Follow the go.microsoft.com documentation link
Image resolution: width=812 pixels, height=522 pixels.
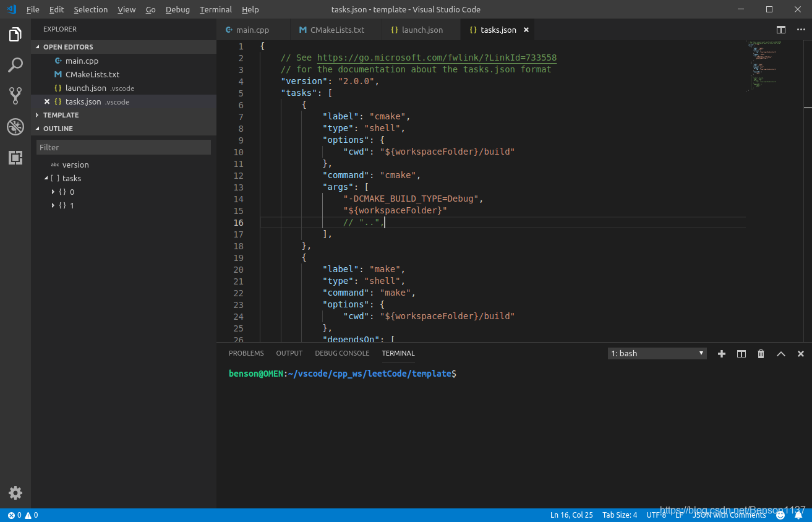[437, 58]
